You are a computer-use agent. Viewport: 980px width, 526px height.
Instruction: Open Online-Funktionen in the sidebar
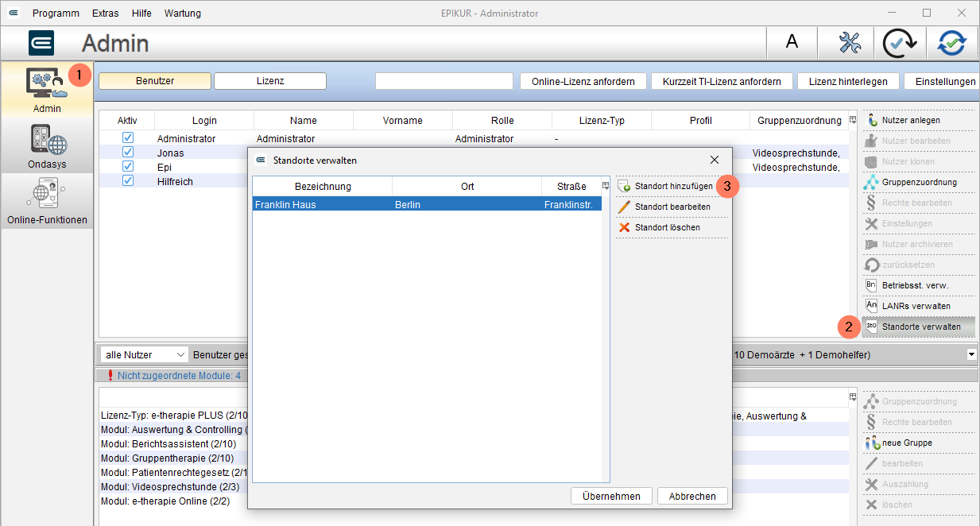pyautogui.click(x=47, y=201)
